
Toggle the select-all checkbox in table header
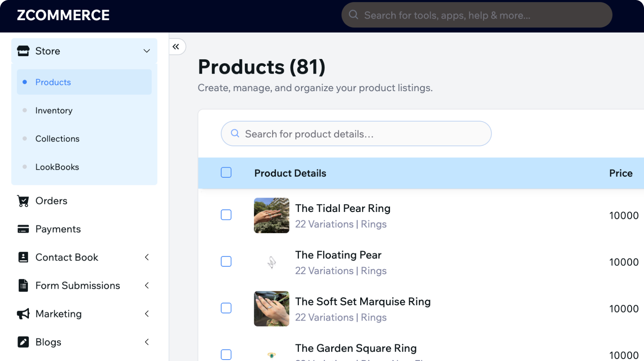[x=226, y=173]
